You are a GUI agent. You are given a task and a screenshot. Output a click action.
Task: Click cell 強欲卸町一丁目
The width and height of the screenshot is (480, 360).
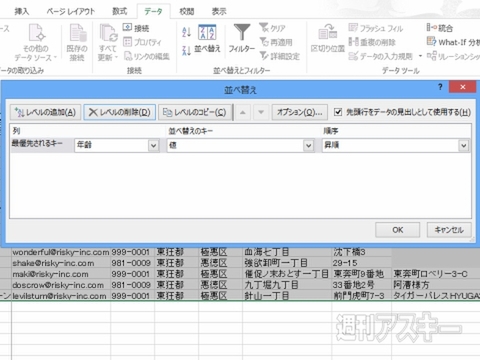(287, 263)
